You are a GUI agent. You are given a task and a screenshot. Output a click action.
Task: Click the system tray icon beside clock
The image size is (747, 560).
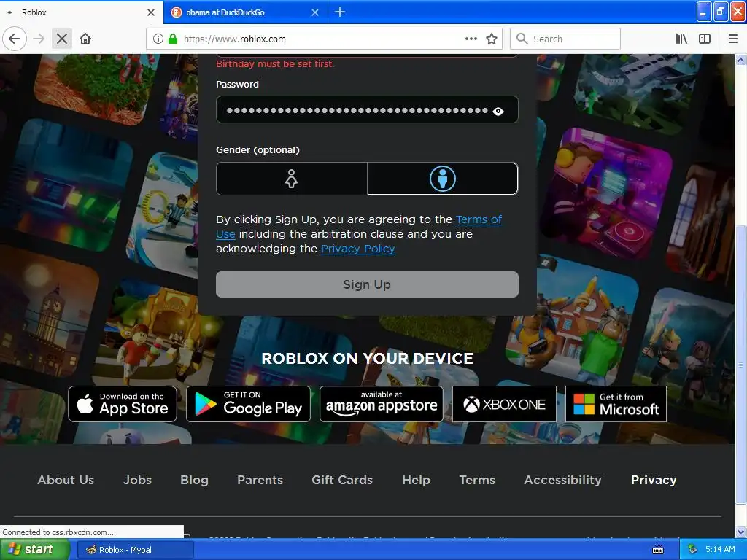tap(692, 550)
